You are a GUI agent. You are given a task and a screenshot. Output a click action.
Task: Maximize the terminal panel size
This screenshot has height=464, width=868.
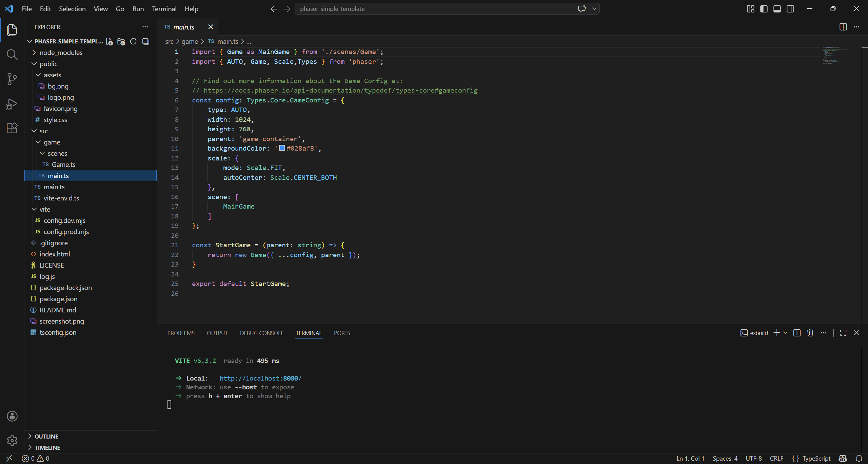[x=843, y=333]
